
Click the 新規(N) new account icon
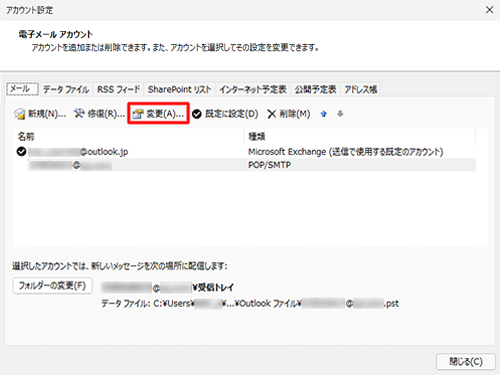pos(20,114)
